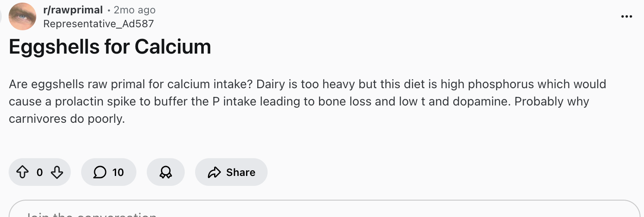Click the word Calcium in the title
Screen dimensions: 644x217
[173, 47]
